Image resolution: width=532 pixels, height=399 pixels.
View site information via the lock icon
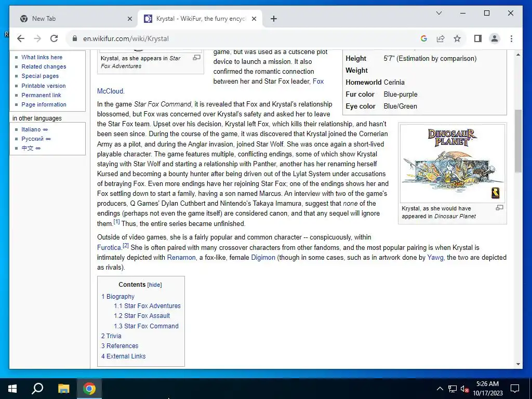[75, 38]
